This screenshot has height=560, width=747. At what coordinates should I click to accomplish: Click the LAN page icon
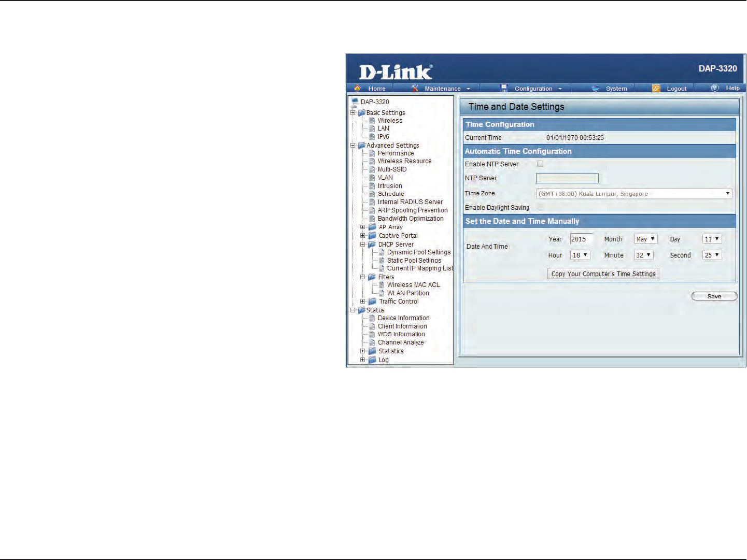372,128
